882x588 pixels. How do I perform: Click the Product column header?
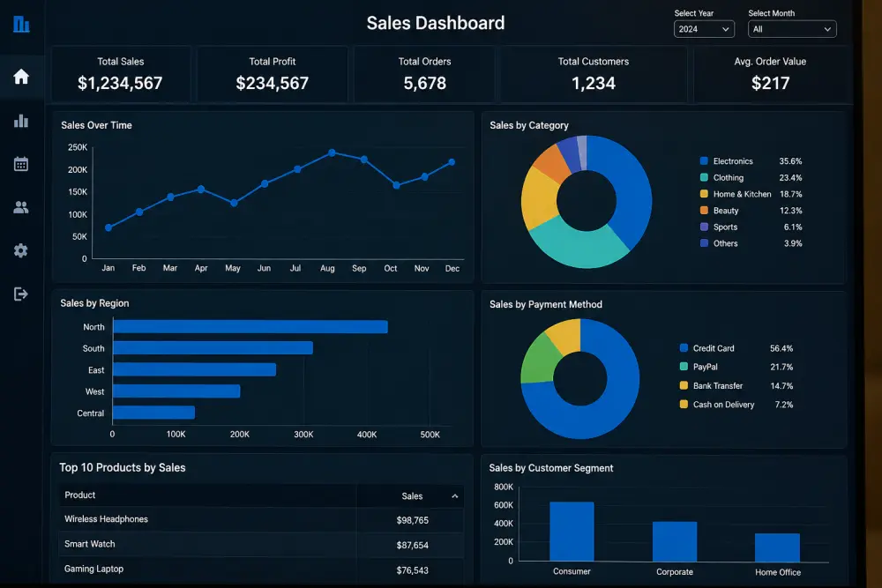(x=80, y=495)
